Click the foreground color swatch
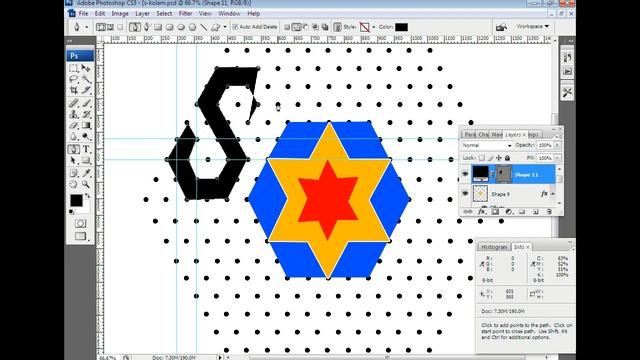The height and width of the screenshot is (360, 640). coord(76,200)
